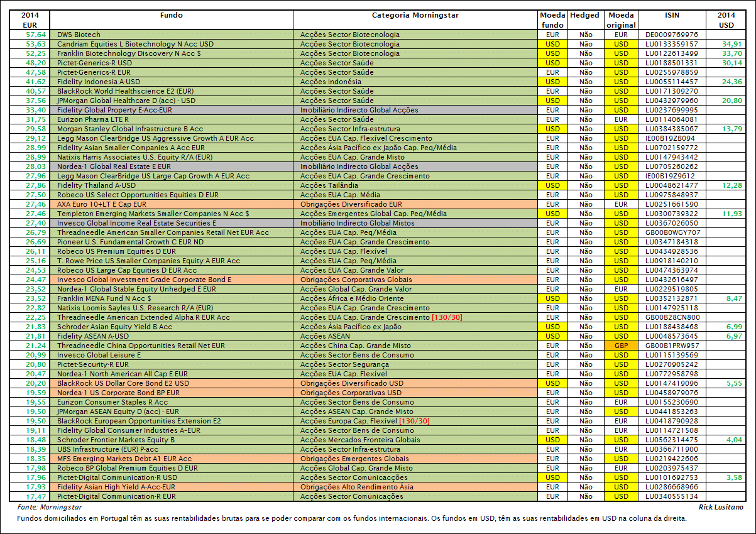The image size is (756, 534).
Task: Select 'Fidelity Asian High Yield A-Acc-EUR'
Action: [x=116, y=487]
